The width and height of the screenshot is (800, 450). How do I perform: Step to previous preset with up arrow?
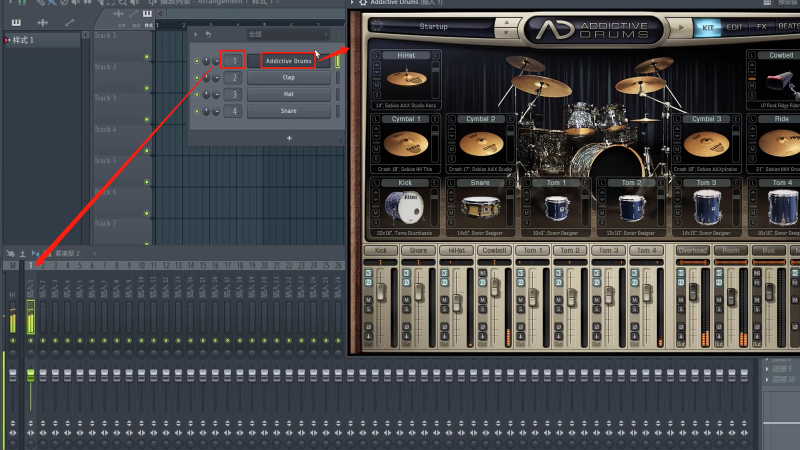click(506, 22)
